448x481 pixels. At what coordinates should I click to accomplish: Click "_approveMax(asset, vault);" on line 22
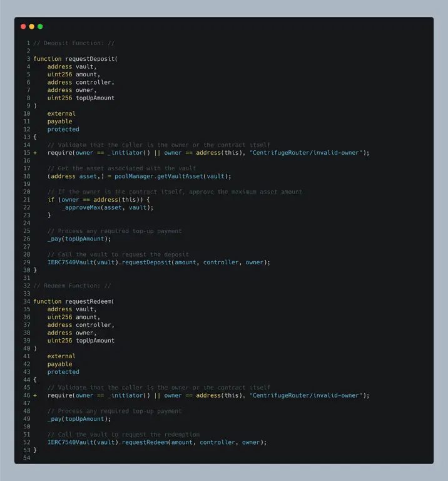pos(107,208)
